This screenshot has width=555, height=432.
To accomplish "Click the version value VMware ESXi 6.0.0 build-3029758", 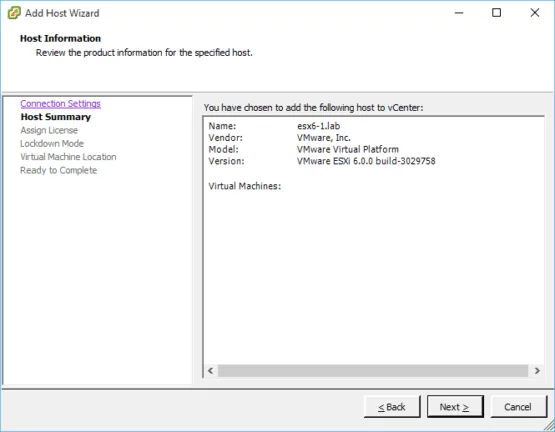I will click(x=366, y=161).
